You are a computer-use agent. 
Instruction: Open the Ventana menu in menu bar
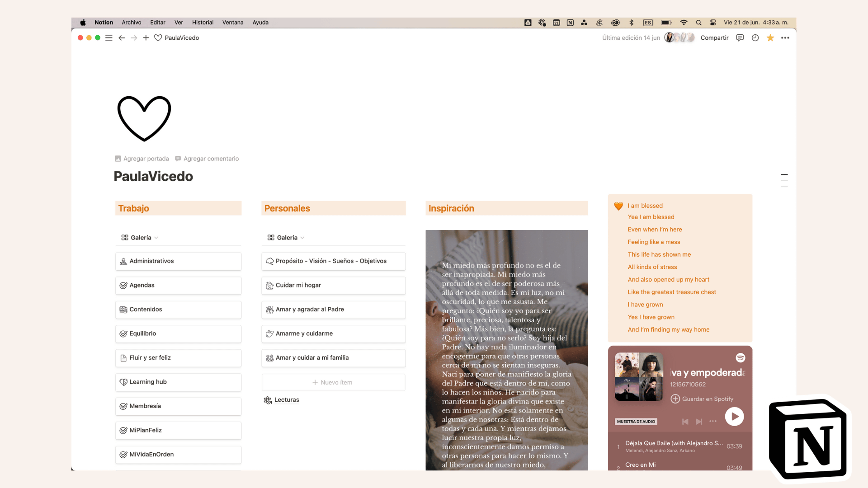[232, 23]
